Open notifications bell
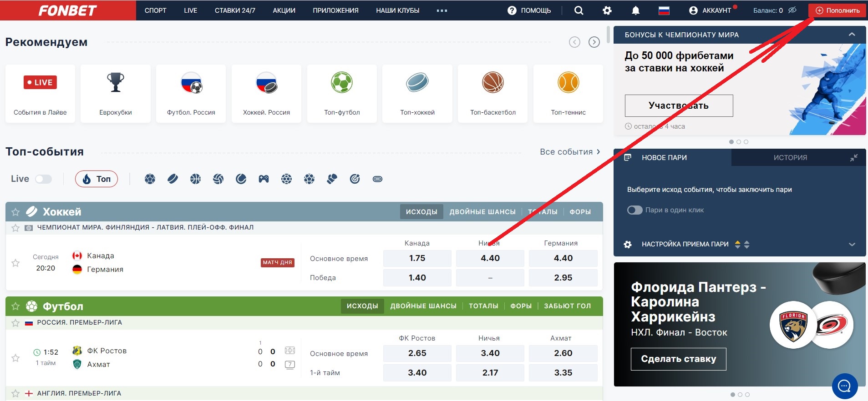The image size is (868, 401). [636, 10]
